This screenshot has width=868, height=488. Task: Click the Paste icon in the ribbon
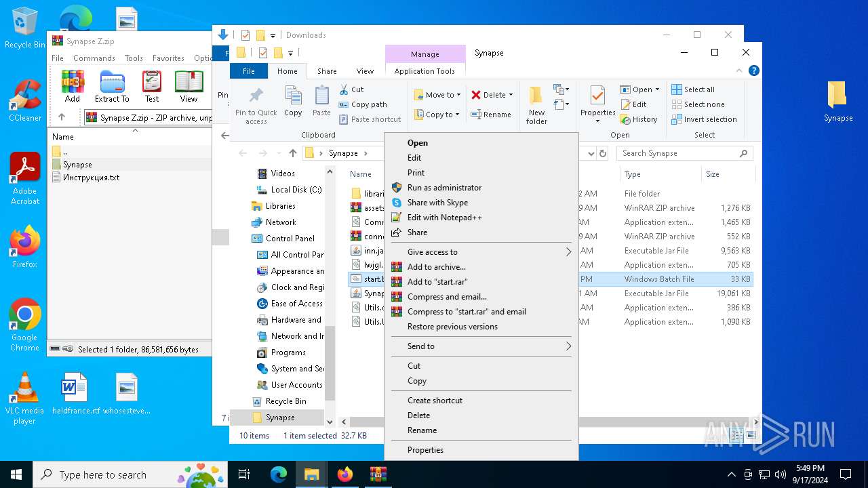point(321,101)
